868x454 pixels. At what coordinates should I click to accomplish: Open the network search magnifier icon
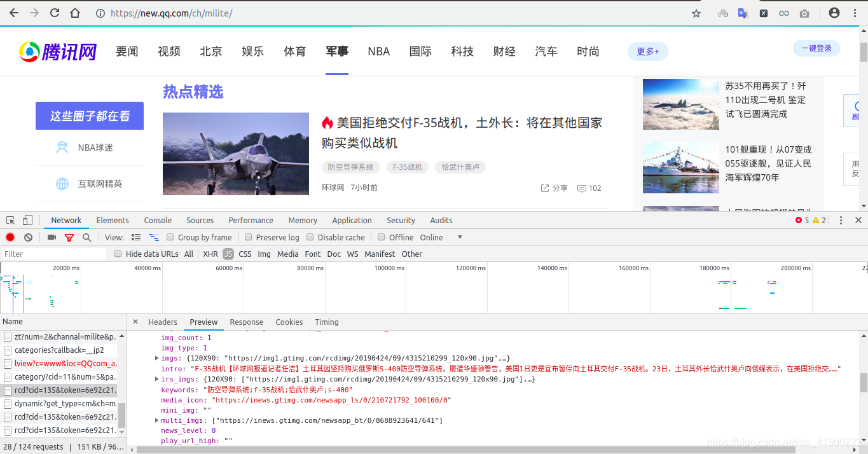pyautogui.click(x=86, y=237)
